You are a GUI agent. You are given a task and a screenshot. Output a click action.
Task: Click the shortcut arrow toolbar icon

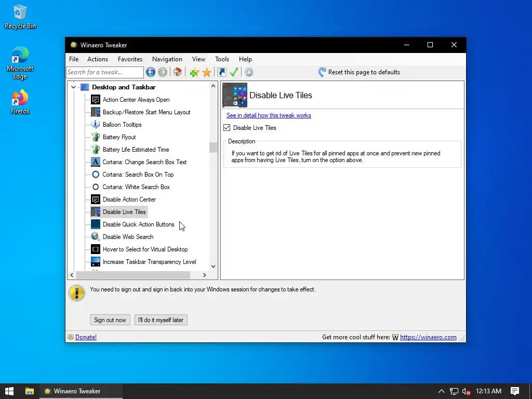[221, 72]
